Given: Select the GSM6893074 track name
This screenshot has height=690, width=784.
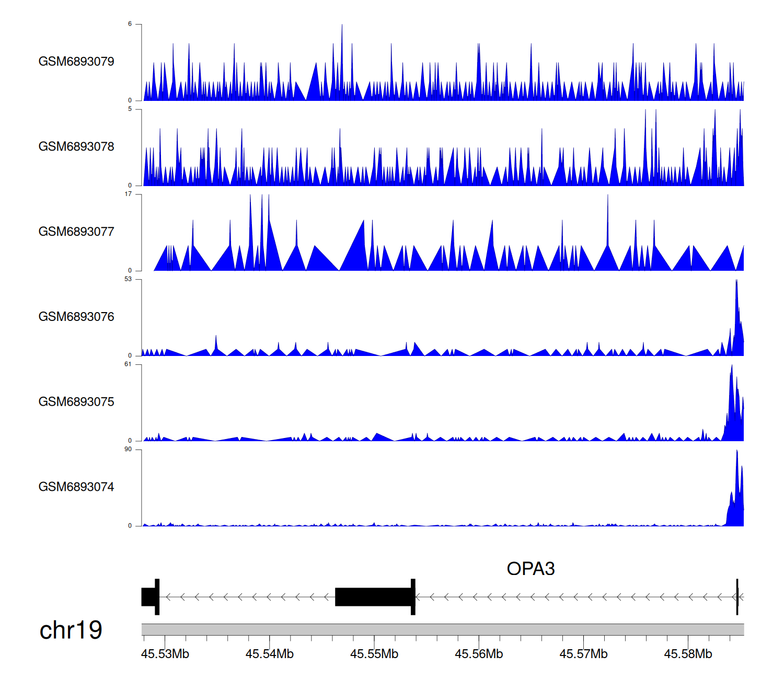Looking at the screenshot, I should pyautogui.click(x=76, y=487).
